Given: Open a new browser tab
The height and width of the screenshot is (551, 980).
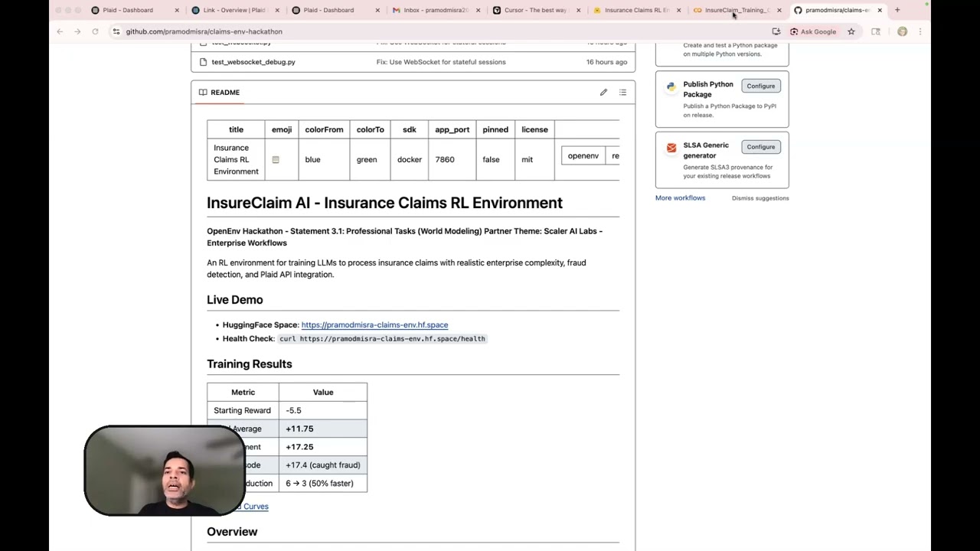Looking at the screenshot, I should click(897, 10).
